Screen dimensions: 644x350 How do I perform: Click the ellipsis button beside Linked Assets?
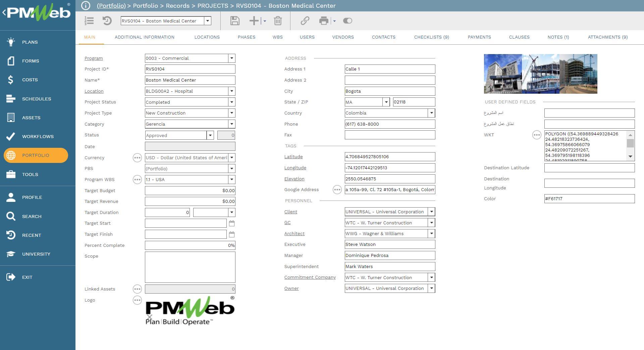tap(137, 289)
